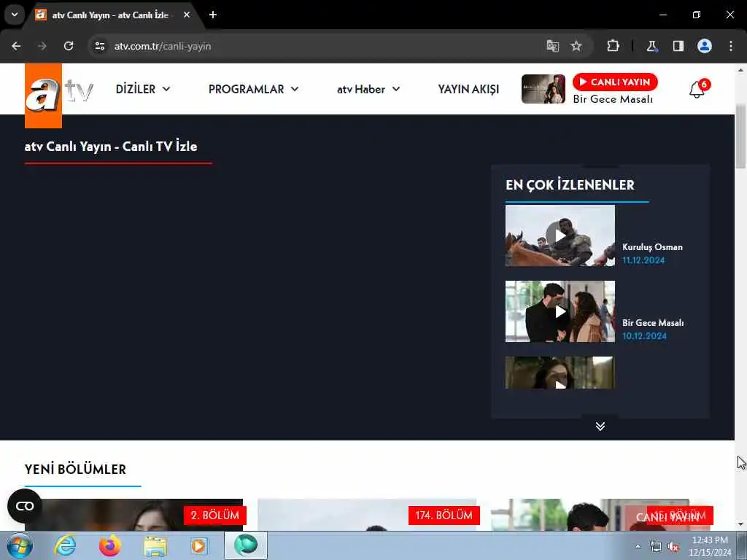
Task: Show hidden tray icons arrow
Action: (x=638, y=547)
